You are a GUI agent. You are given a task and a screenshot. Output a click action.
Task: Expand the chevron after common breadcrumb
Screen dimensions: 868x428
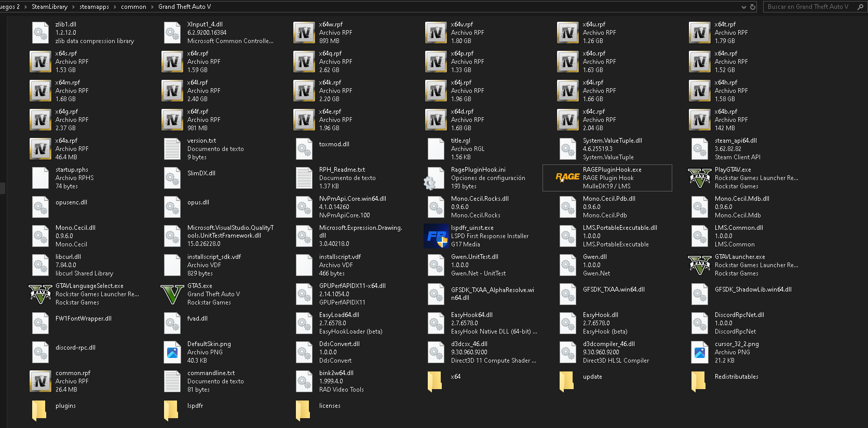tap(152, 7)
